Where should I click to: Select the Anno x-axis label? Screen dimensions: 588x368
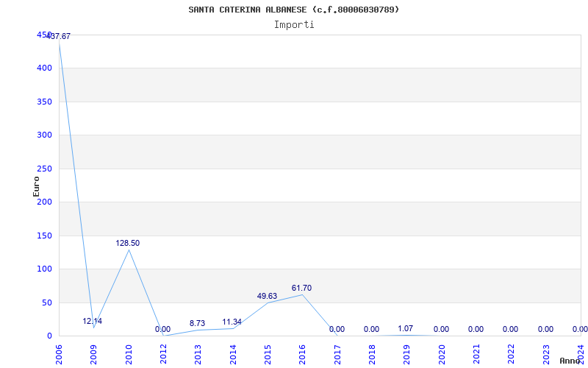pos(570,361)
